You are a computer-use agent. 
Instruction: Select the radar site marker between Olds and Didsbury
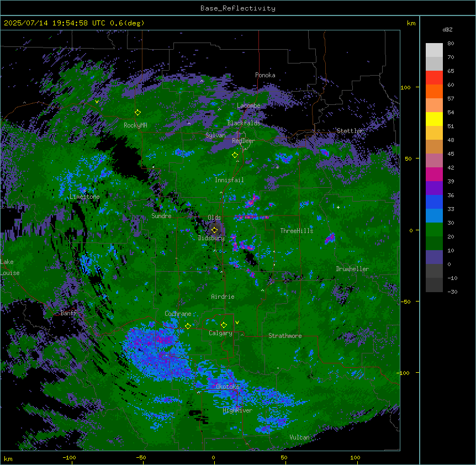[214, 230]
